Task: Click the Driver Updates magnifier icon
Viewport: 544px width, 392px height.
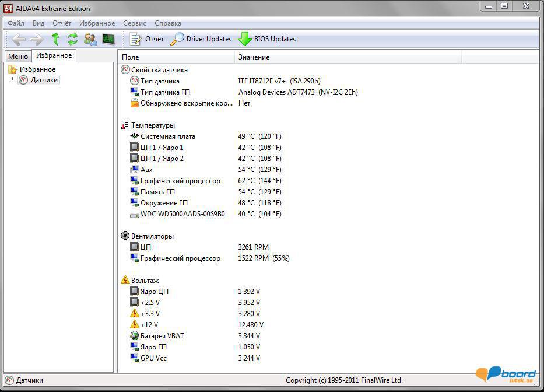Action: pos(177,39)
